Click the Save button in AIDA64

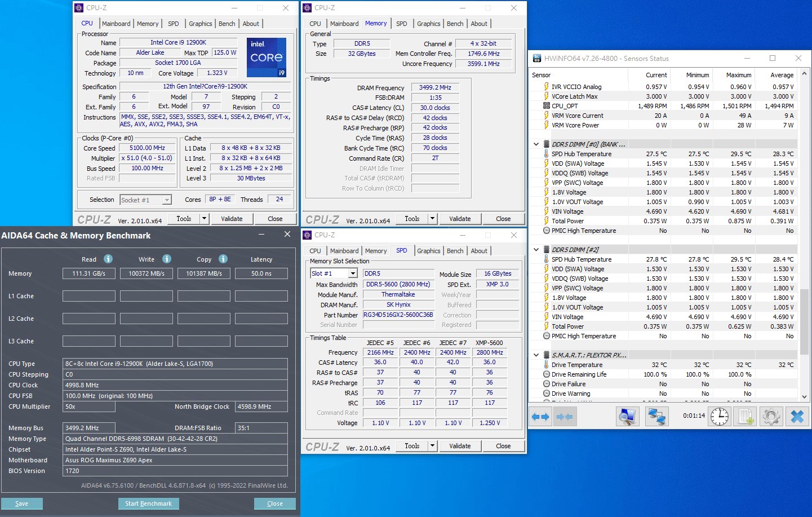(22, 503)
